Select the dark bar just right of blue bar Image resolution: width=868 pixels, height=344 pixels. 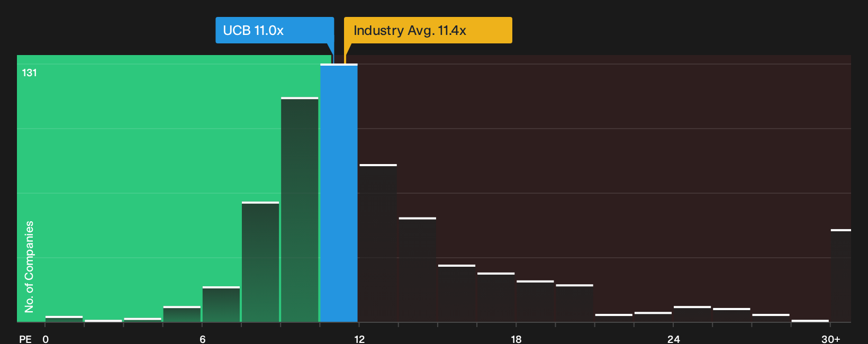pyautogui.click(x=378, y=243)
